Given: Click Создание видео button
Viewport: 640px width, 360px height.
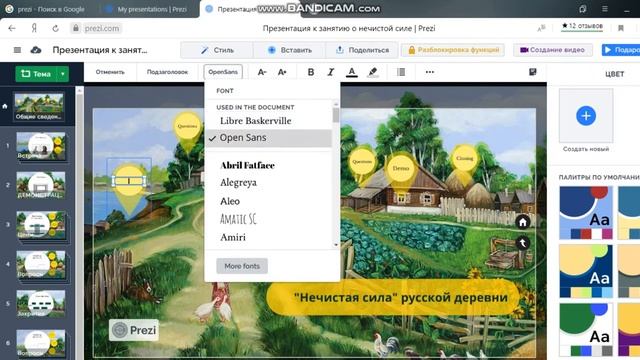Looking at the screenshot, I should [553, 50].
